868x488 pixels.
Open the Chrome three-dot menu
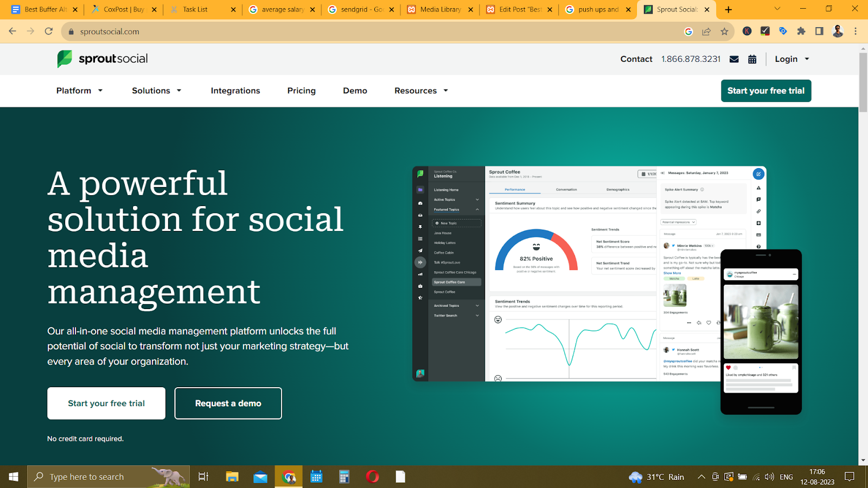[x=856, y=31]
